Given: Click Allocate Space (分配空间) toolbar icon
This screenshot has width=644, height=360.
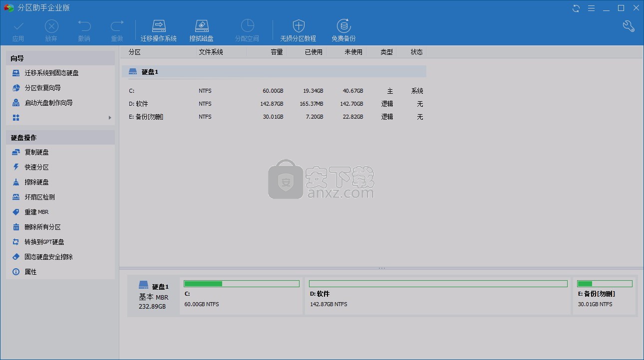Looking at the screenshot, I should pyautogui.click(x=247, y=26).
